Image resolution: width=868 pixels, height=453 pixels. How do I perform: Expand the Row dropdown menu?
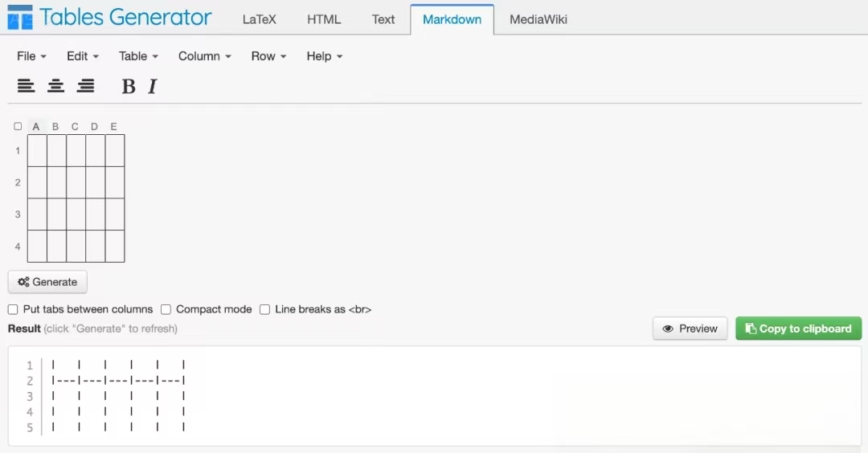268,56
